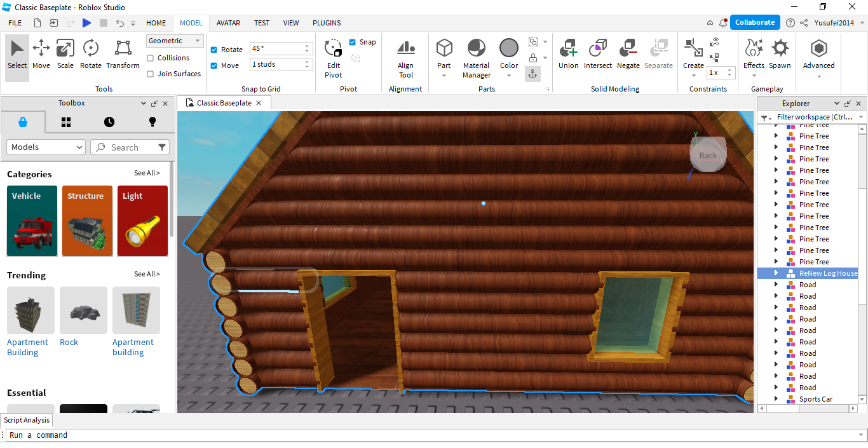This screenshot has height=448, width=868.
Task: Switch to the PLUGINS ribbon tab
Action: point(327,23)
